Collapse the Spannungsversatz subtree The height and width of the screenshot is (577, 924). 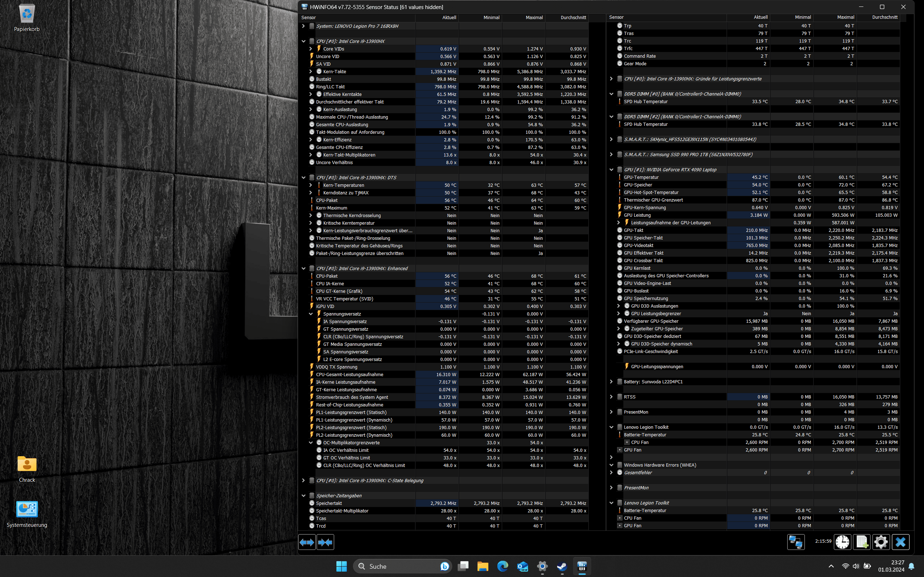click(311, 314)
